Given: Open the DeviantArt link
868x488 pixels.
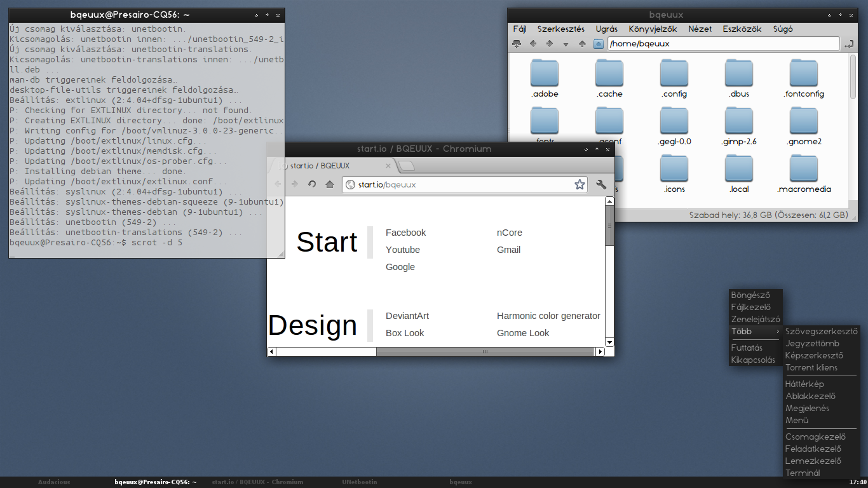Looking at the screenshot, I should click(x=407, y=316).
